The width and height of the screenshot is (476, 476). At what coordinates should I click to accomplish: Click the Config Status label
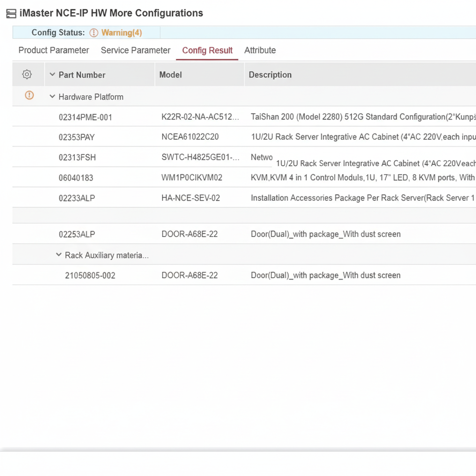click(59, 33)
